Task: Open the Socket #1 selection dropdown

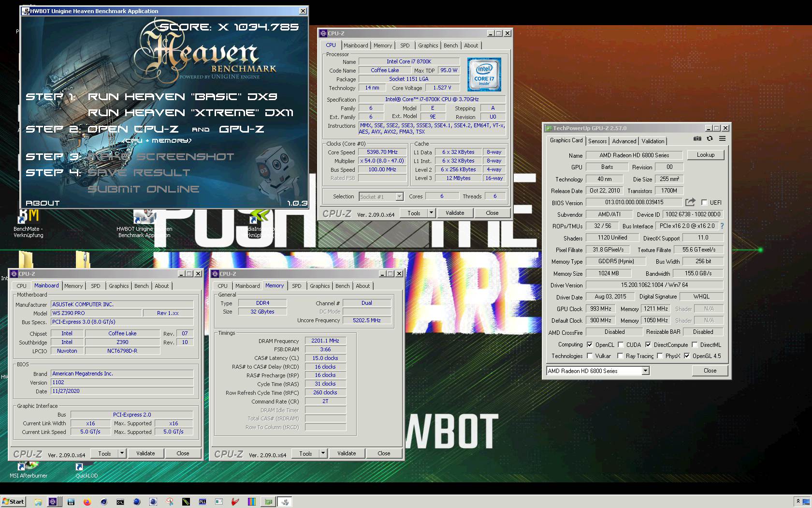Action: click(x=399, y=196)
